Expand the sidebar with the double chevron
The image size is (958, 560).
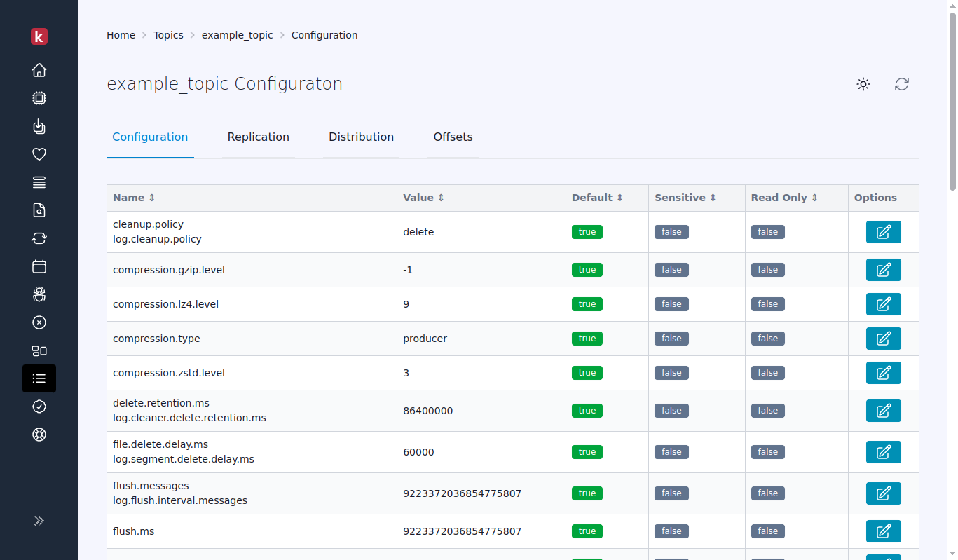39,521
